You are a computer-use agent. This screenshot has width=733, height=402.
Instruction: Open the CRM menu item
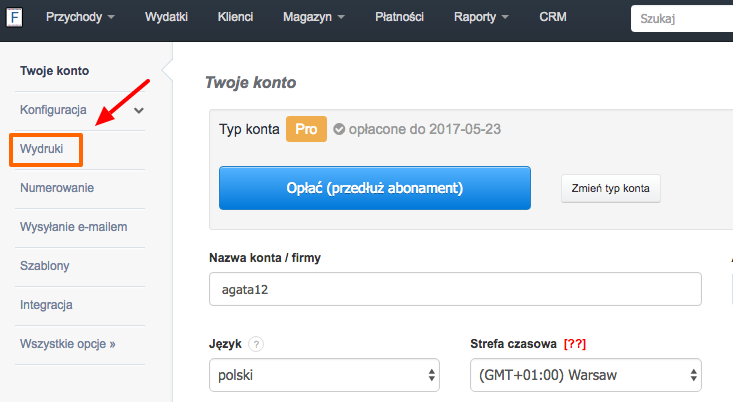click(x=553, y=17)
